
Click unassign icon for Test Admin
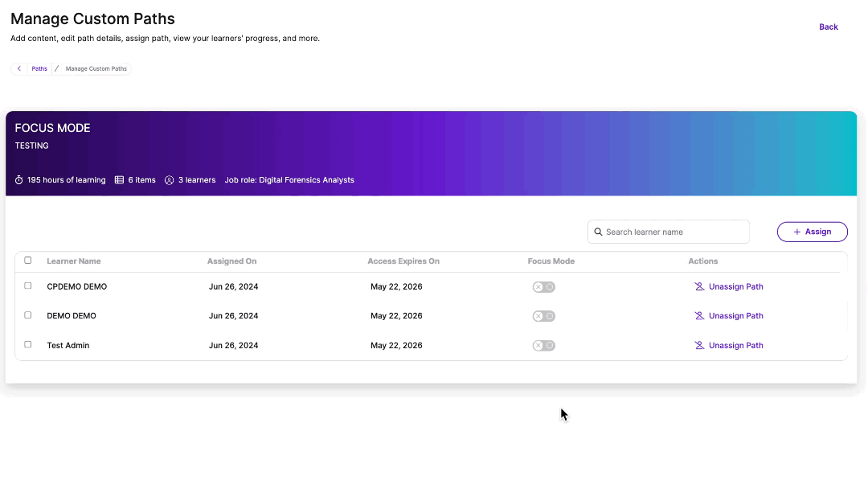coord(699,346)
